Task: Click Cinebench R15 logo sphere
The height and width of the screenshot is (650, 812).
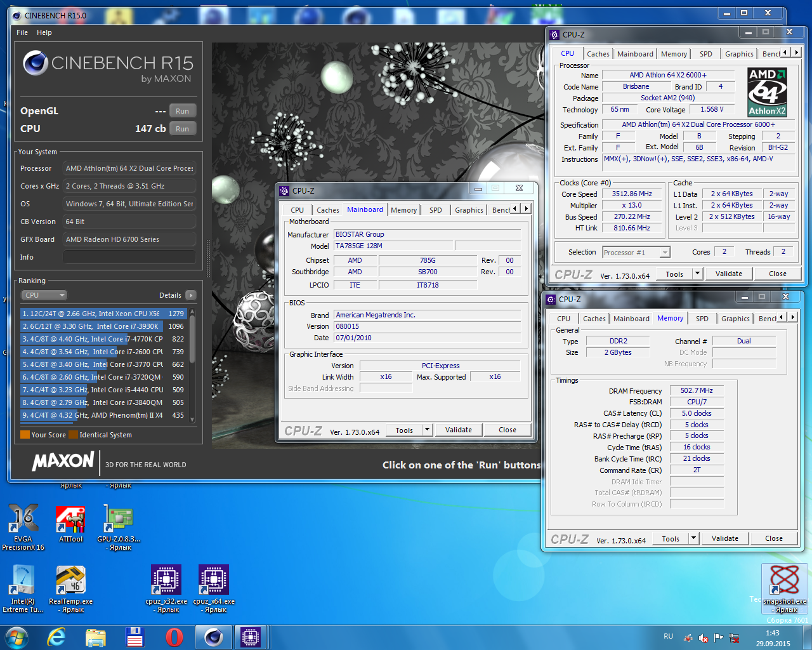Action: (x=36, y=63)
